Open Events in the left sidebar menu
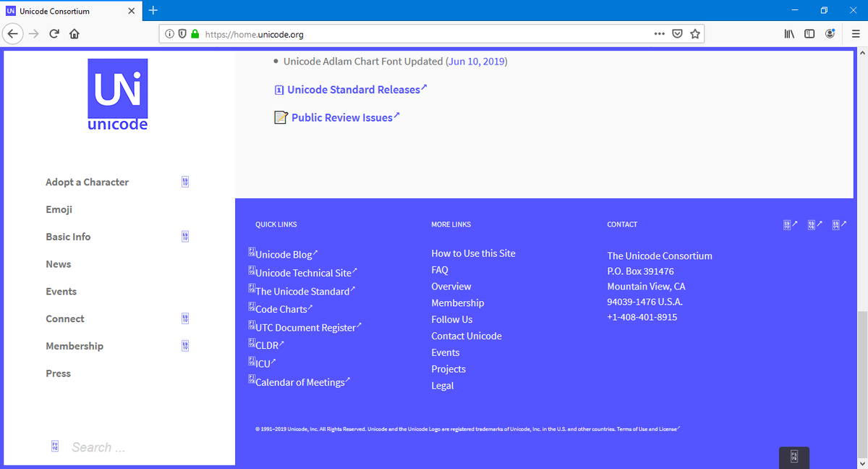Image resolution: width=868 pixels, height=469 pixels. pyautogui.click(x=61, y=292)
